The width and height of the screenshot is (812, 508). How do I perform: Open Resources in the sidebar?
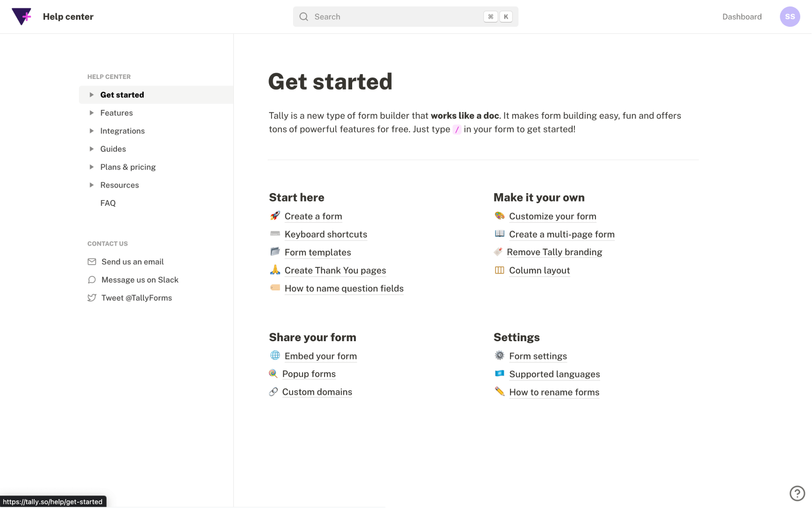pos(119,185)
